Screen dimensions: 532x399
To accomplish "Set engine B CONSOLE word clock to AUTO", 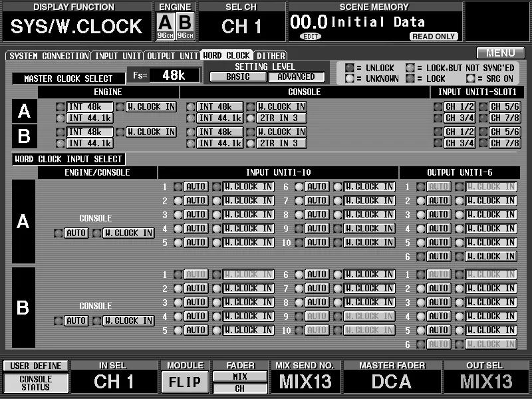I will pyautogui.click(x=76, y=321).
